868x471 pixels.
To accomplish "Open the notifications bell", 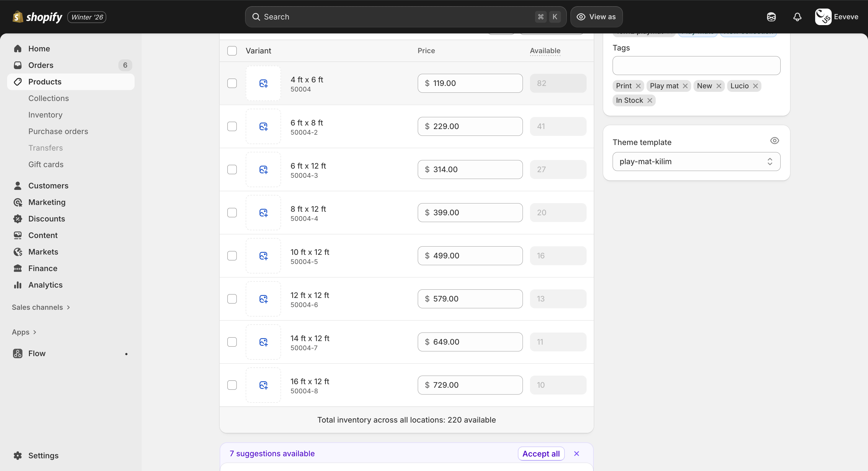I will pyautogui.click(x=797, y=17).
